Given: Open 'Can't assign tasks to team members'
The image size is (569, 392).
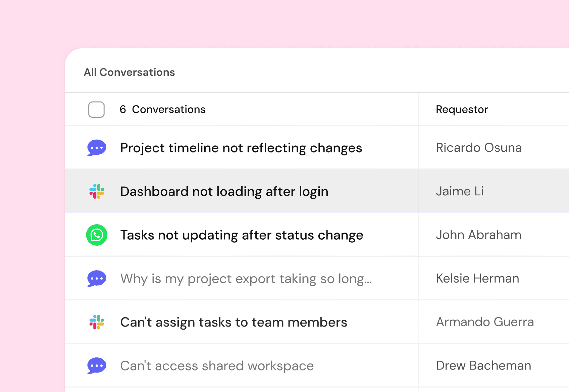Looking at the screenshot, I should click(x=234, y=322).
